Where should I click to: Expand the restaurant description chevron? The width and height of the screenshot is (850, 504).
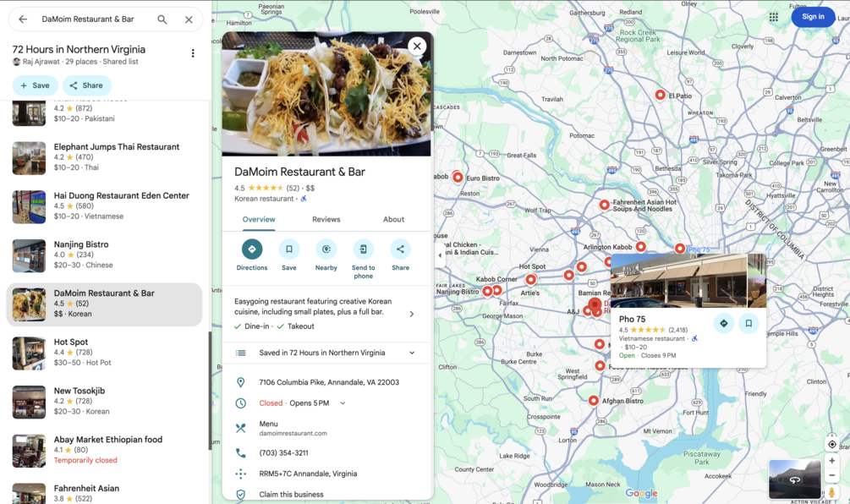[x=411, y=314]
